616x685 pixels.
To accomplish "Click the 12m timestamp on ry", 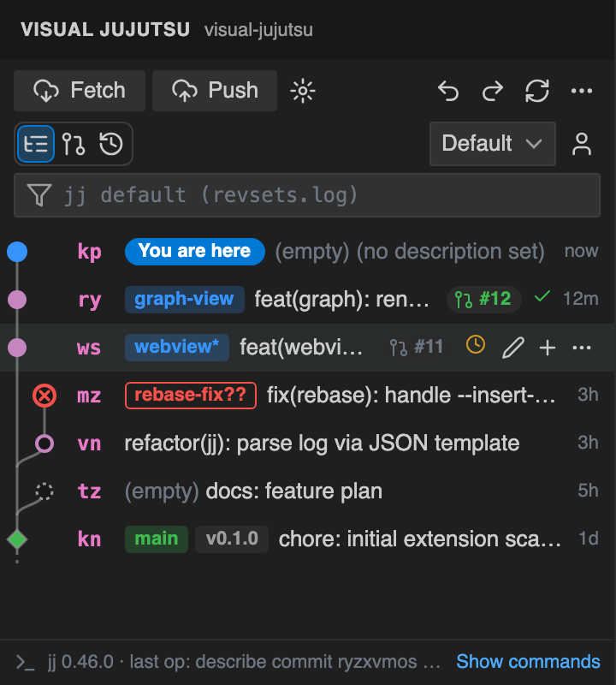I will 581,299.
